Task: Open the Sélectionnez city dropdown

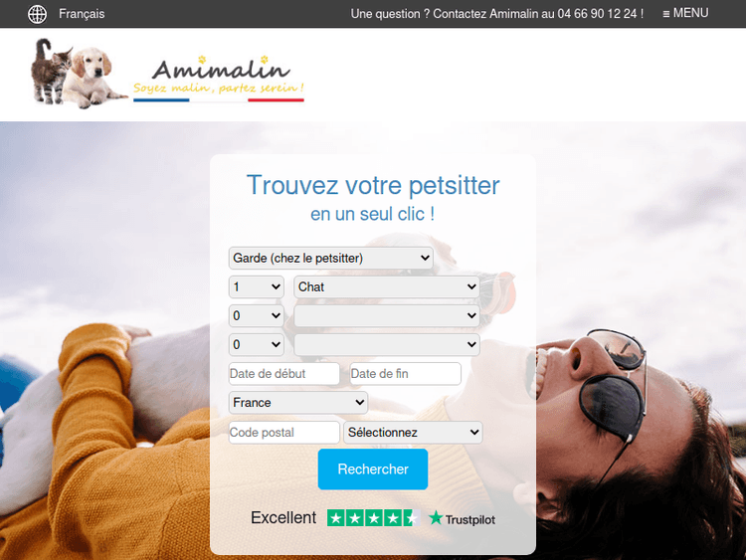Action: pyautogui.click(x=413, y=433)
